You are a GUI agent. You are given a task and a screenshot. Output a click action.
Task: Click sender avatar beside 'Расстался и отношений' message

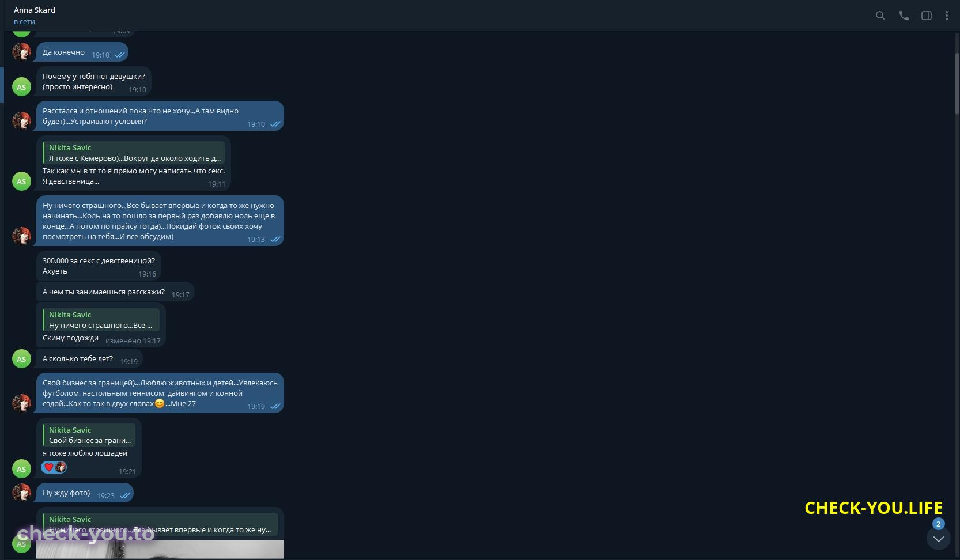21,121
